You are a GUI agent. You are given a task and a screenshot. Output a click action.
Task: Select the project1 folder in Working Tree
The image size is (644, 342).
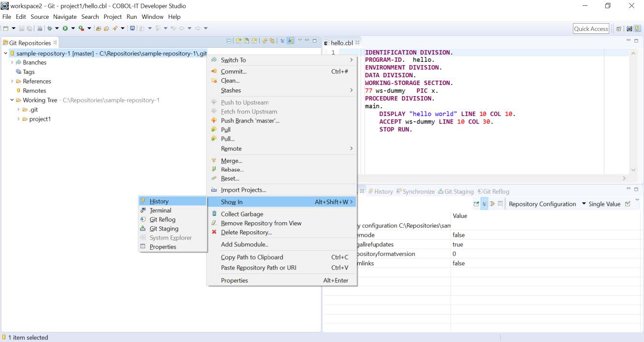click(40, 119)
